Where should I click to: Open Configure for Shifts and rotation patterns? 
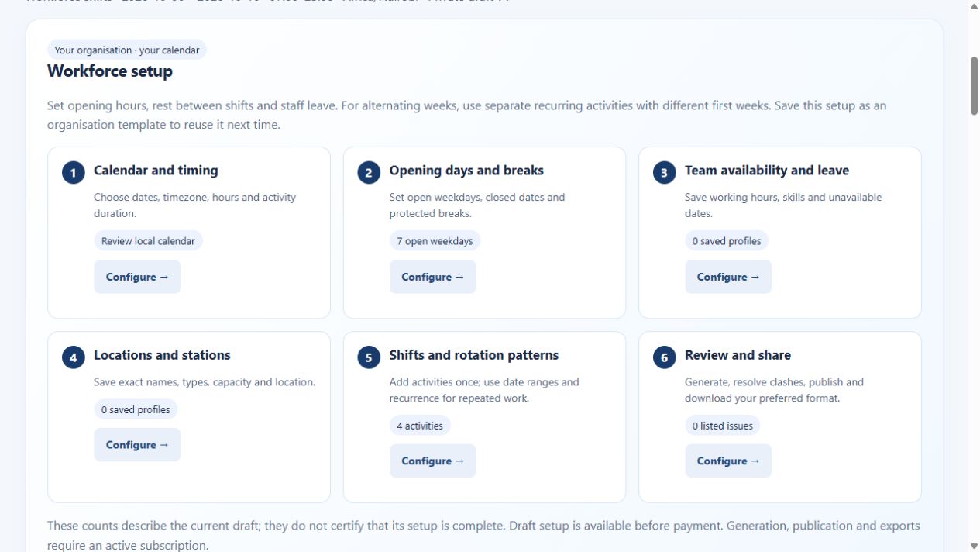point(432,461)
